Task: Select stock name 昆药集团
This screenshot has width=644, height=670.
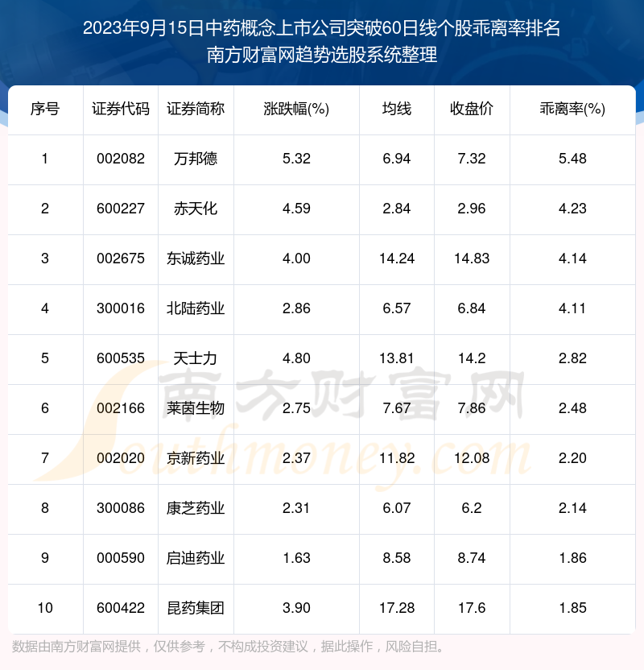Action: pos(196,608)
